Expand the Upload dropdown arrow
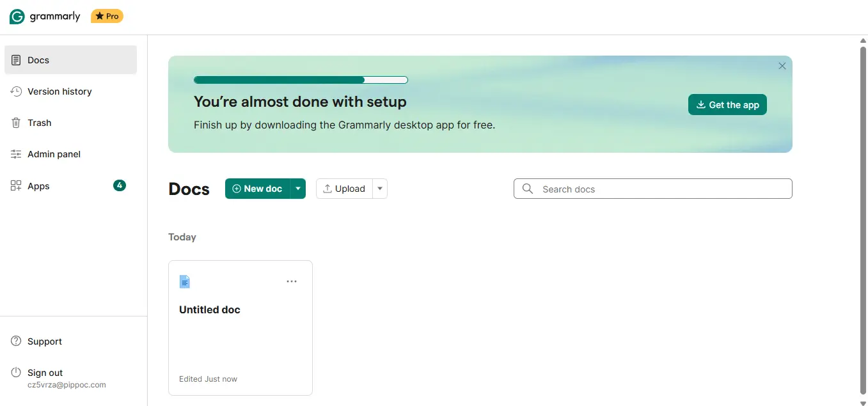 [380, 189]
